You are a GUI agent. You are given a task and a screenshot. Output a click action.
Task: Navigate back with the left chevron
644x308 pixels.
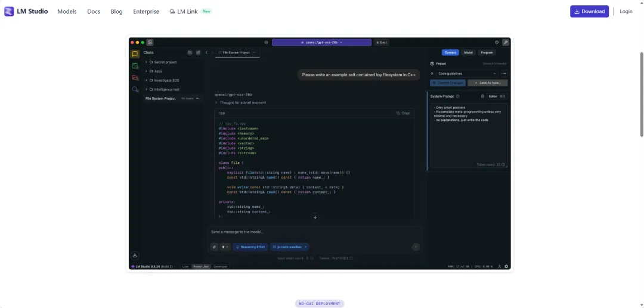(x=206, y=52)
